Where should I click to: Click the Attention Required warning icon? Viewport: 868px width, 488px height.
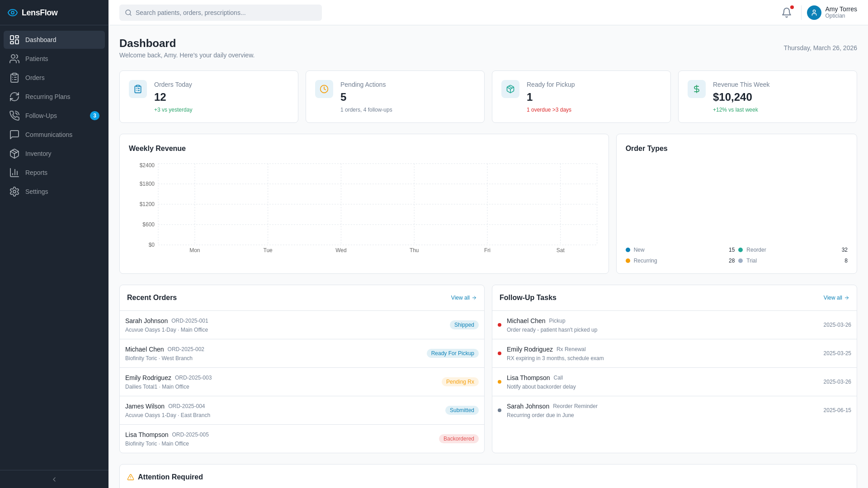click(131, 477)
